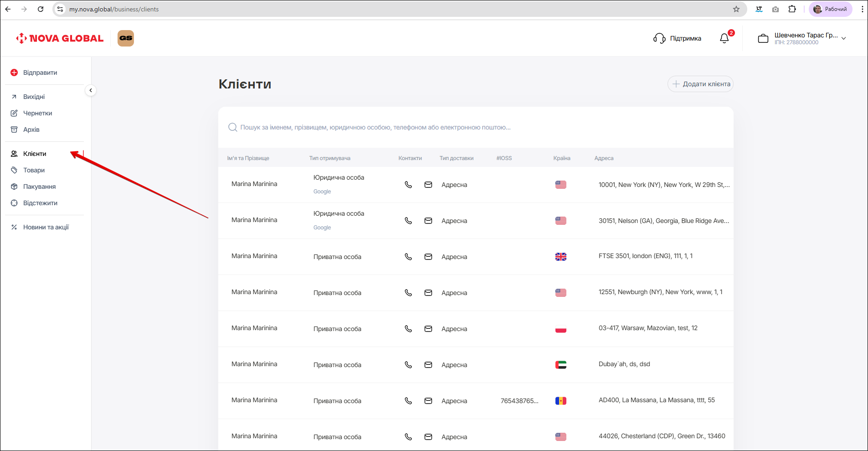Screen dimensions: 868x451
Task: Click email icon for La Massana client
Action: (x=428, y=401)
